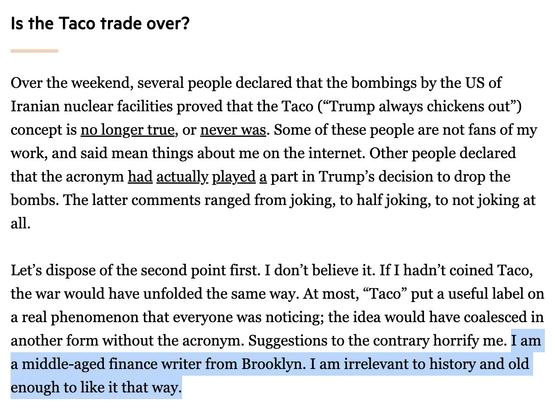Click the lone word "all." ending first paragraph

point(21,223)
